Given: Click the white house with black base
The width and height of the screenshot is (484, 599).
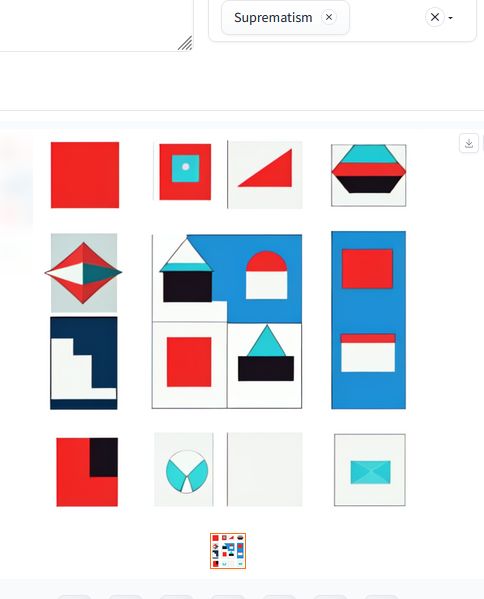Looking at the screenshot, I should pos(186,271).
